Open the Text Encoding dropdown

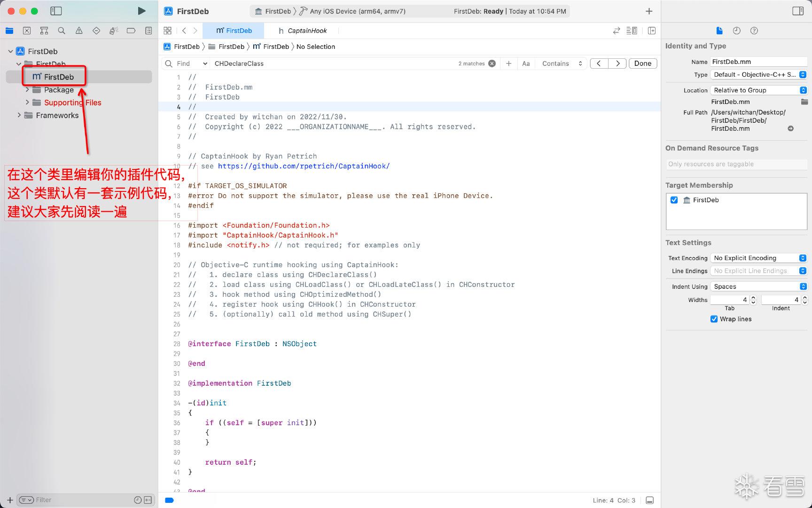(x=758, y=258)
